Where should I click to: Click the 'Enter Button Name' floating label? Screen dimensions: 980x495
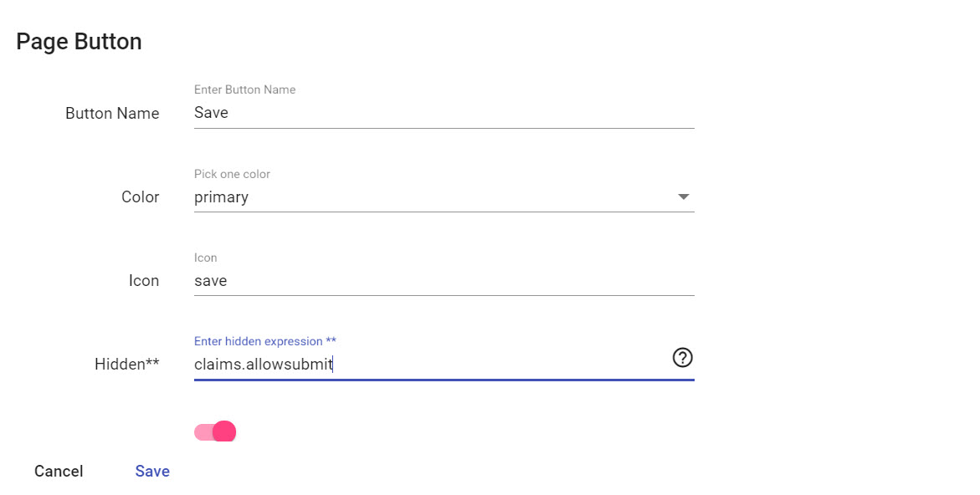[x=245, y=90]
